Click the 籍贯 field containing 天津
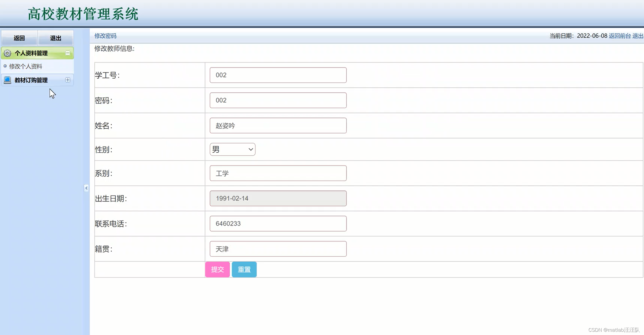 (x=278, y=249)
